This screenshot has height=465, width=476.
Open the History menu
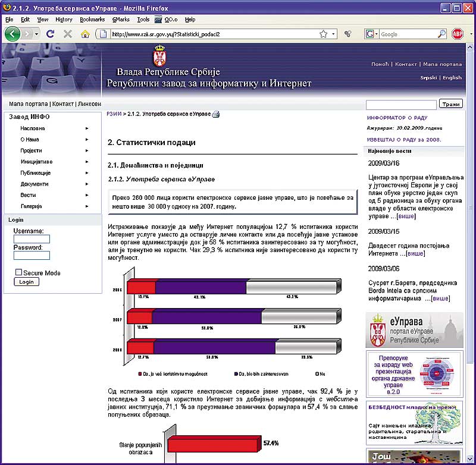(64, 20)
